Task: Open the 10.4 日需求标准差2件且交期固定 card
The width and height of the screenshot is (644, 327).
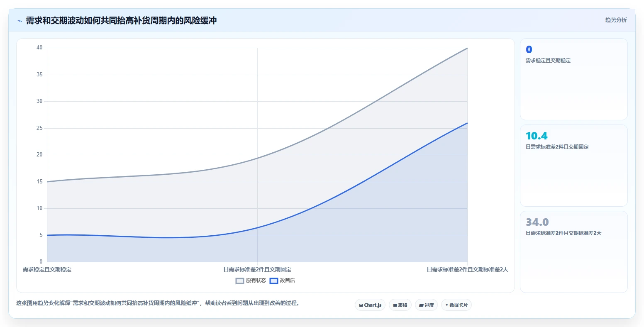Action: (573, 166)
